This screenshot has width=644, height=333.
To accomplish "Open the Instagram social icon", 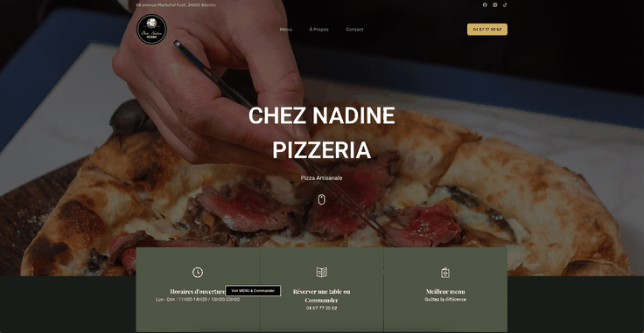I will tap(495, 5).
